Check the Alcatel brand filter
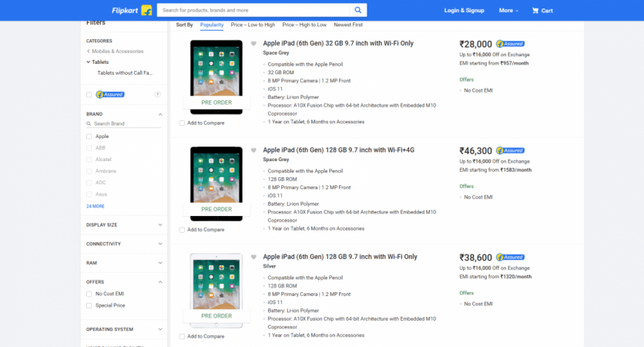The height and width of the screenshot is (347, 644). click(89, 160)
